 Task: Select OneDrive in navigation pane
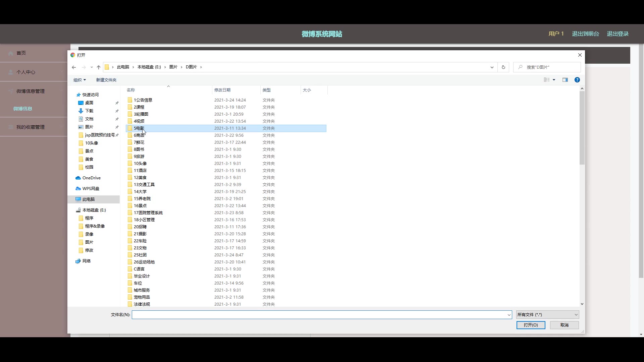(x=91, y=178)
